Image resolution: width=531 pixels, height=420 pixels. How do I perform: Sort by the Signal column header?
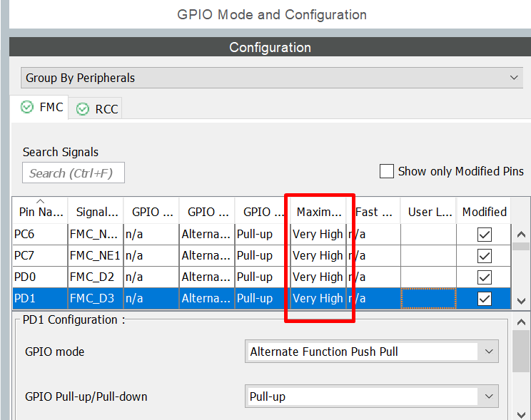tap(96, 212)
